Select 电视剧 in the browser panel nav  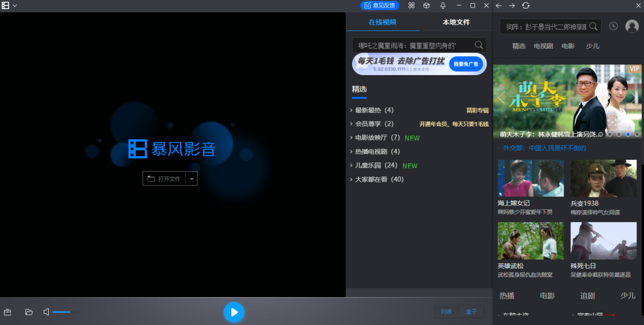coord(543,46)
